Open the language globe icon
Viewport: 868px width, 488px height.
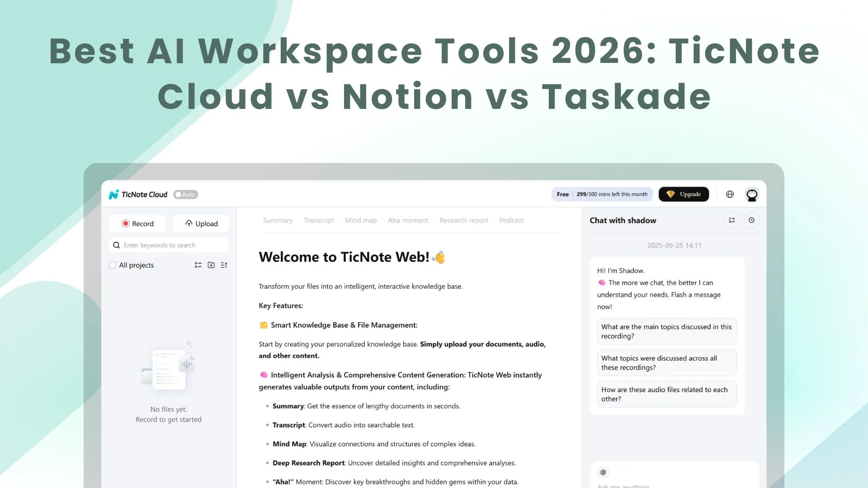[730, 194]
